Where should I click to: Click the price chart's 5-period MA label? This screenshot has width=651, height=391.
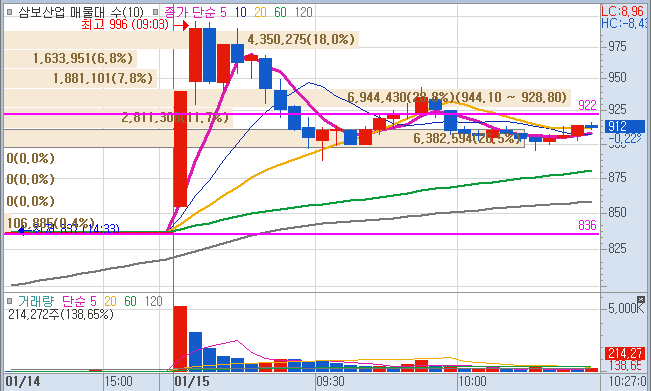[223, 12]
